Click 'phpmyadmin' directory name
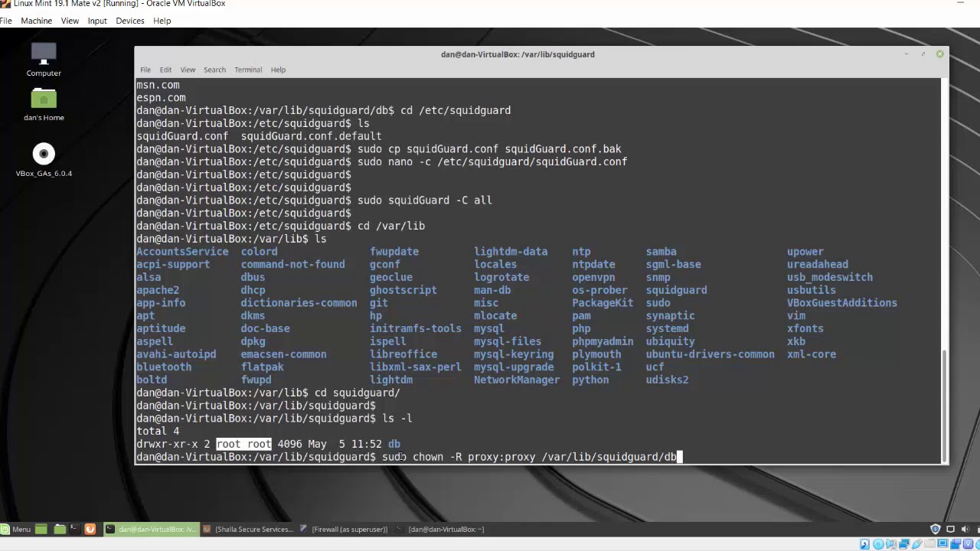This screenshot has height=551, width=980. point(603,341)
